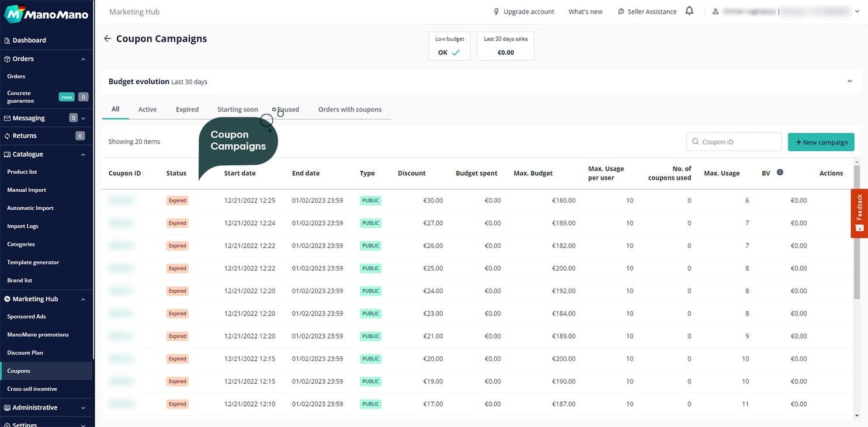868x427 pixels.
Task: Click the Upgrade account lightning icon
Action: point(497,12)
